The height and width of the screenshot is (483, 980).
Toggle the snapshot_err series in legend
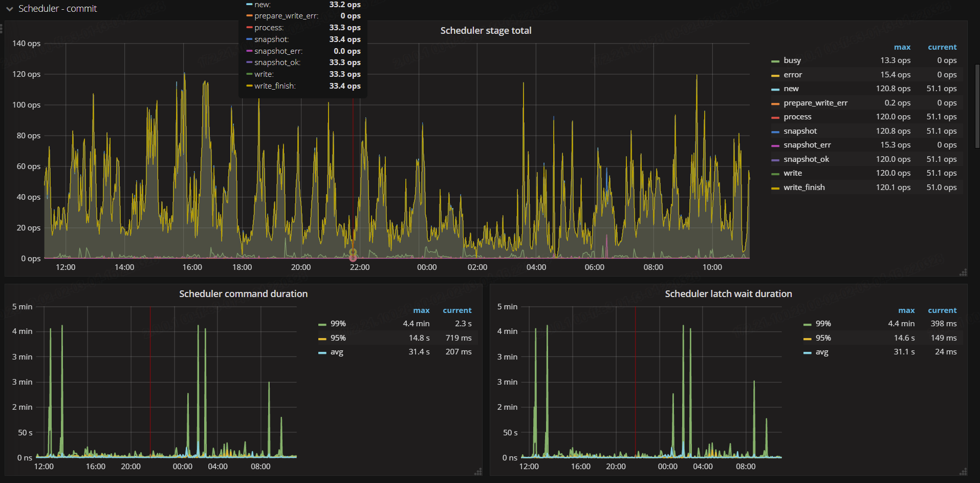point(807,145)
